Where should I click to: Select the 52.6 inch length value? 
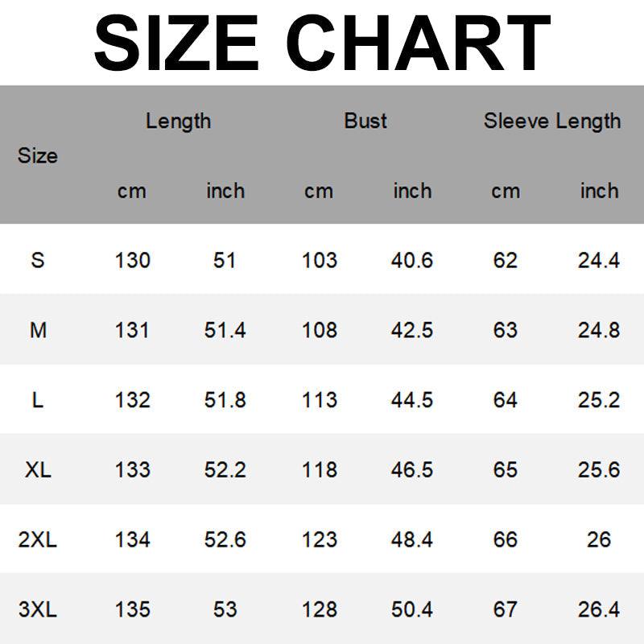[x=225, y=539]
